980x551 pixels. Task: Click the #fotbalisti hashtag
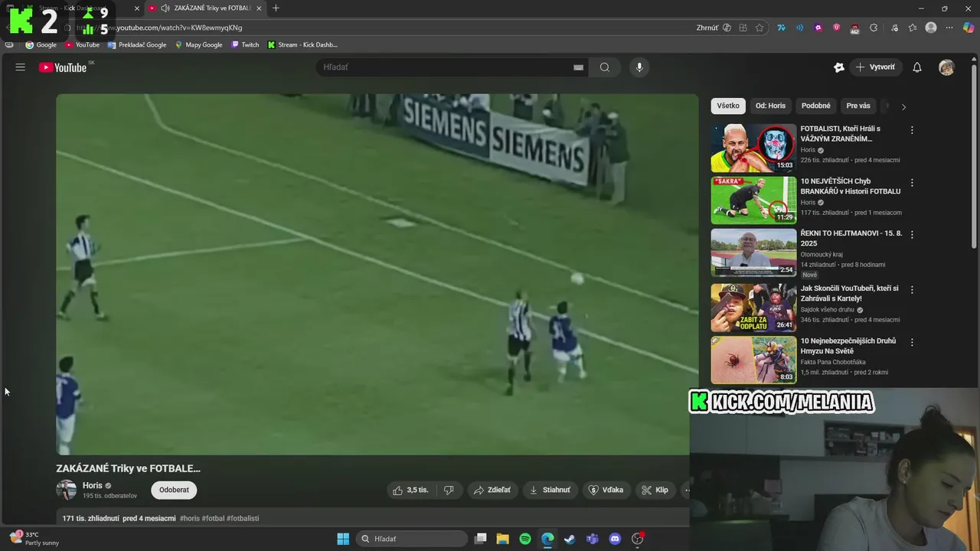point(243,518)
